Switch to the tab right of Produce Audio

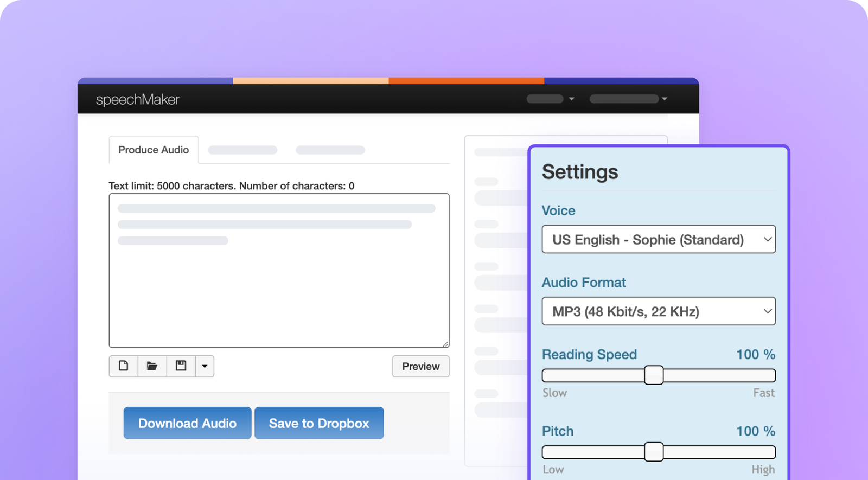point(242,150)
